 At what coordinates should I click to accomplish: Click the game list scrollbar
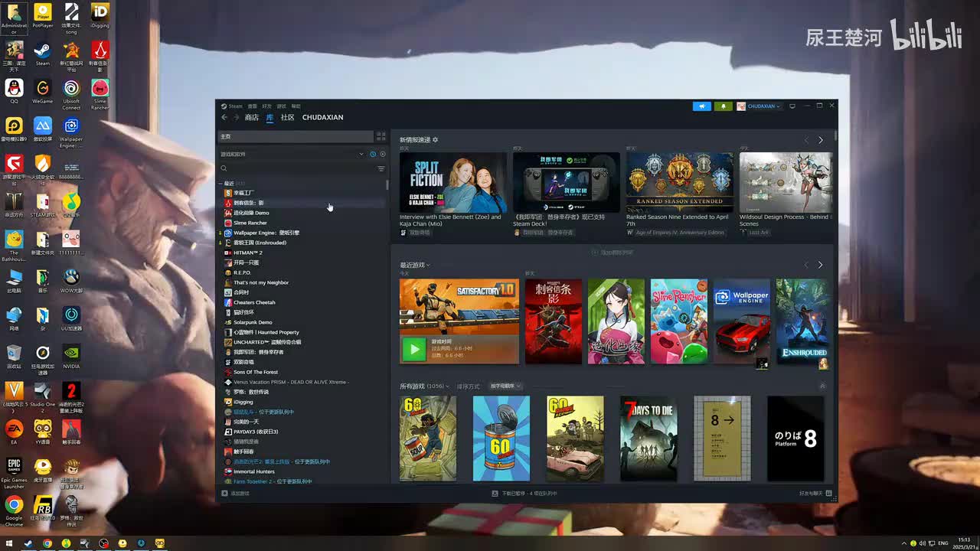point(387,184)
